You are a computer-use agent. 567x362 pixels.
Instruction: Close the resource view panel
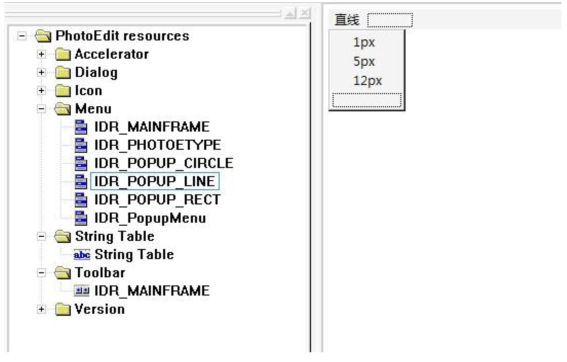click(305, 13)
